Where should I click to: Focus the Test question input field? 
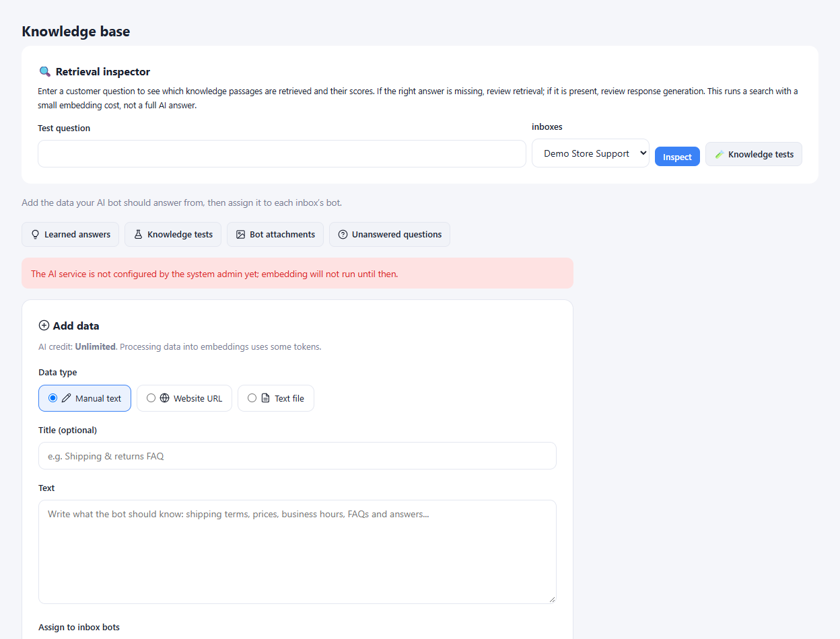point(282,154)
